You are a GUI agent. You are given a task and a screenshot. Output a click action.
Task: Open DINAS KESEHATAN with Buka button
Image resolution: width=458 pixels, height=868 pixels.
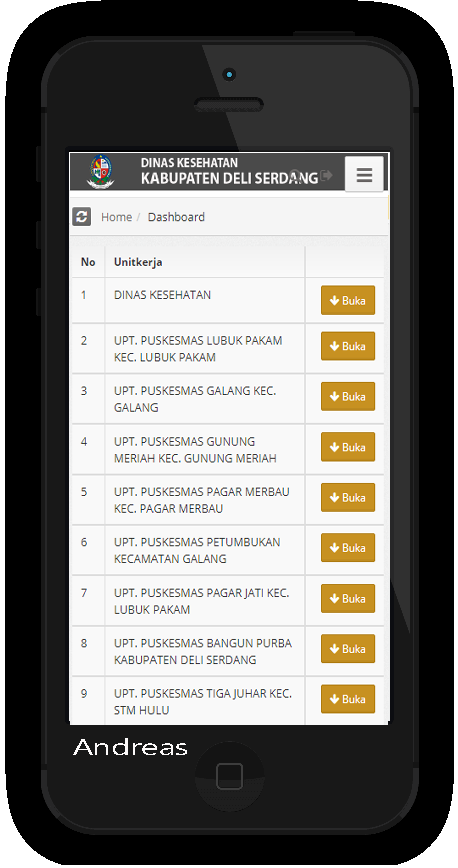coord(348,301)
